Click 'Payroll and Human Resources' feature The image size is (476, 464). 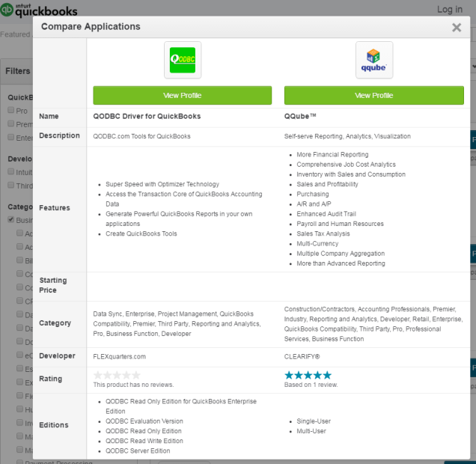click(x=340, y=224)
